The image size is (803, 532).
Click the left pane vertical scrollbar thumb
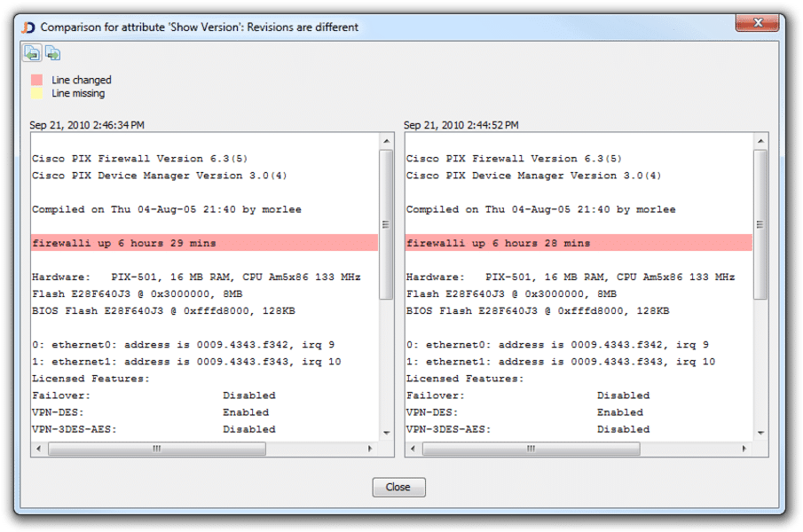pos(386,223)
